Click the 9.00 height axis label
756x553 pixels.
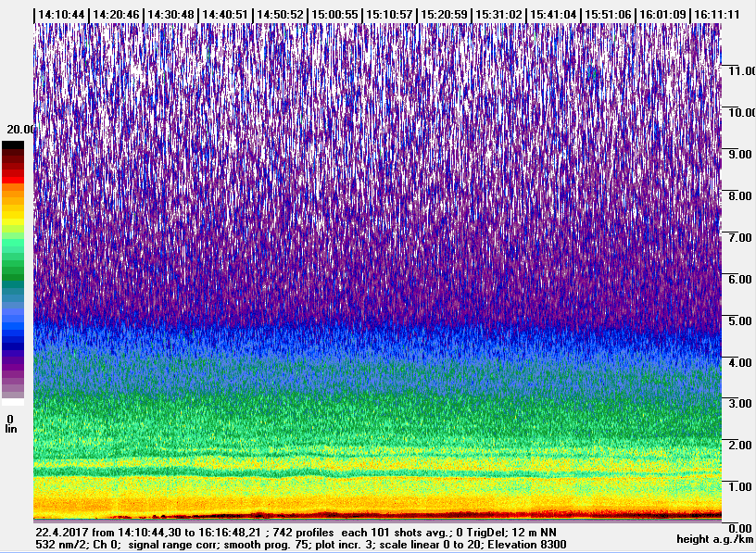pos(740,155)
